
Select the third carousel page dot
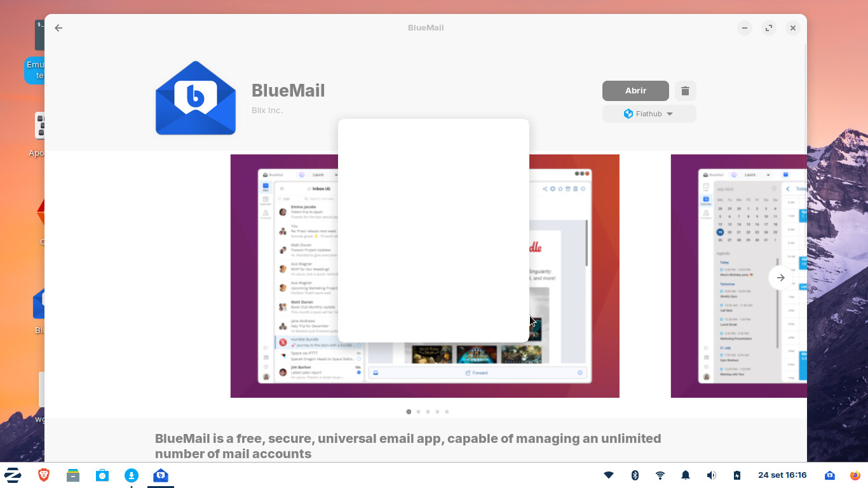428,412
